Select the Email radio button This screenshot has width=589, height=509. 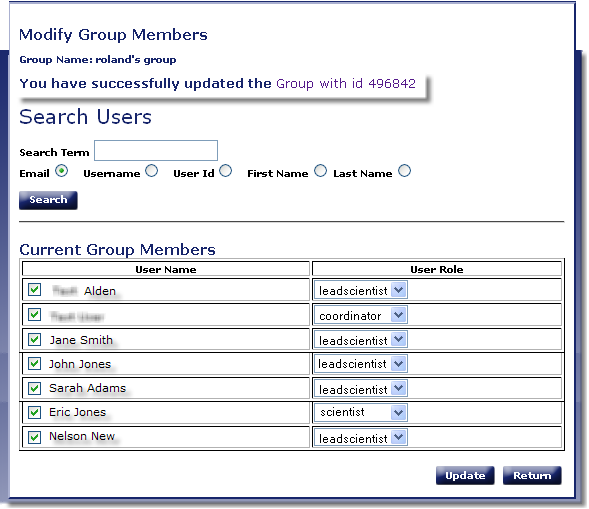[x=62, y=171]
